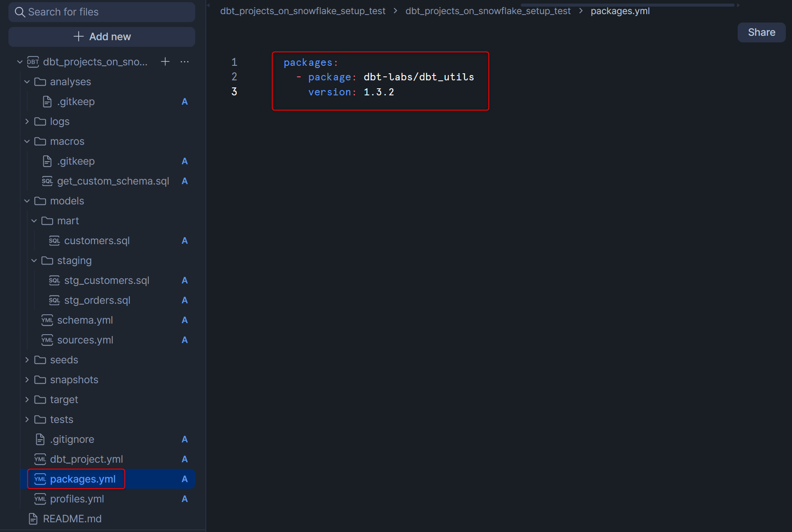
Task: Click the SQL icon for get_custom_schema.sql
Action: pyautogui.click(x=47, y=181)
